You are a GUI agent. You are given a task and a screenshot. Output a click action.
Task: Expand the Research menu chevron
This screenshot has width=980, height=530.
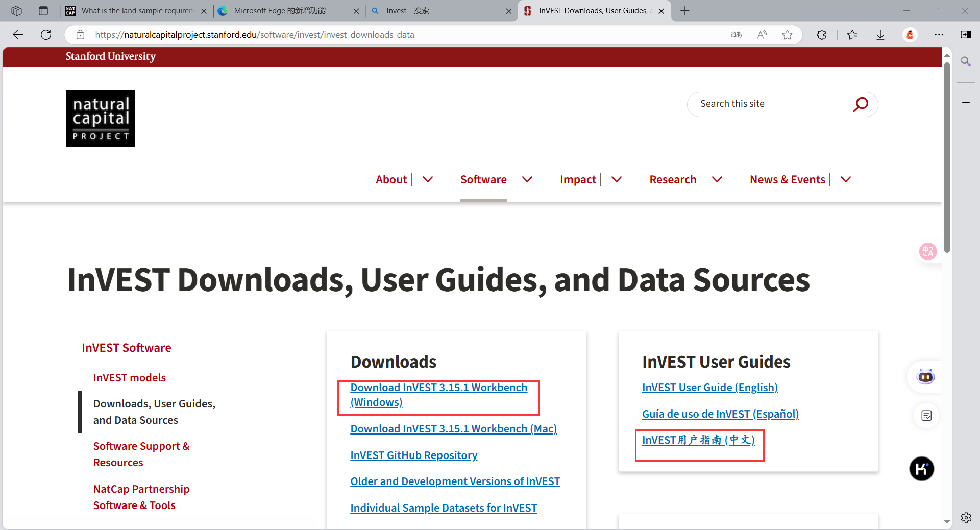point(717,180)
